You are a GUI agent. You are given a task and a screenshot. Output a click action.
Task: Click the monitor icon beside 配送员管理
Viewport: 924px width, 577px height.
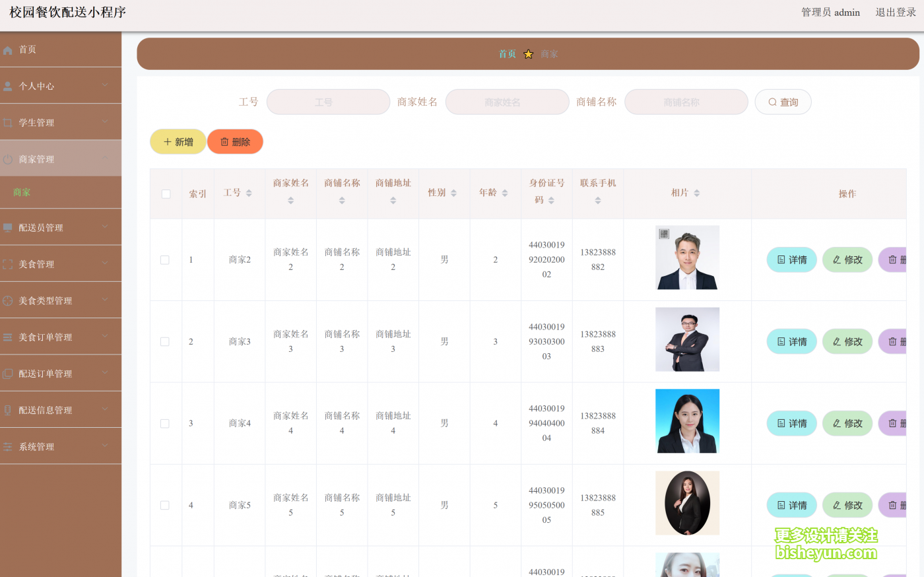click(8, 228)
